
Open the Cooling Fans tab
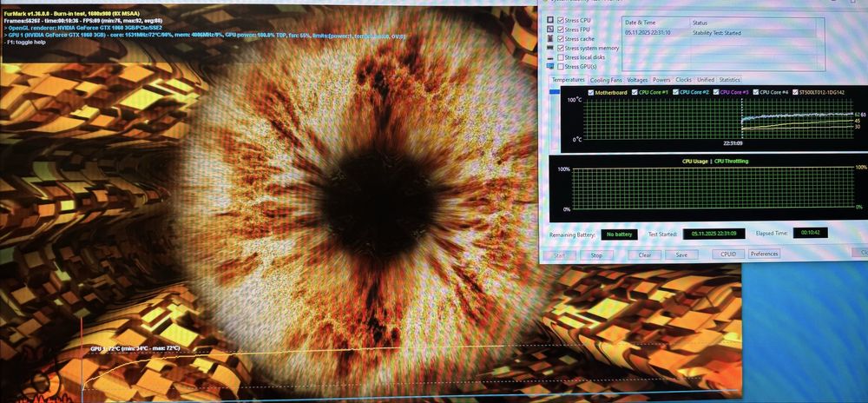pos(606,80)
